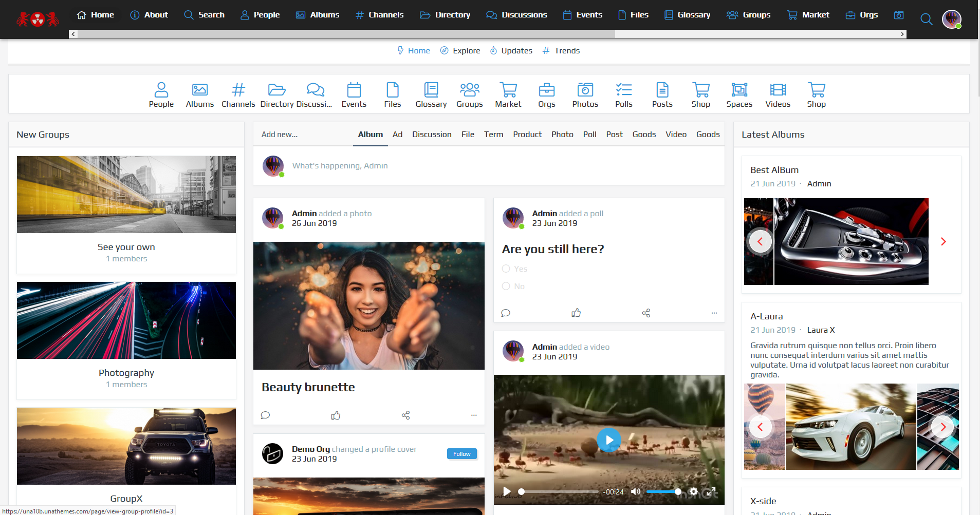Show next image in Best AlBum
The image size is (980, 515).
coord(943,241)
